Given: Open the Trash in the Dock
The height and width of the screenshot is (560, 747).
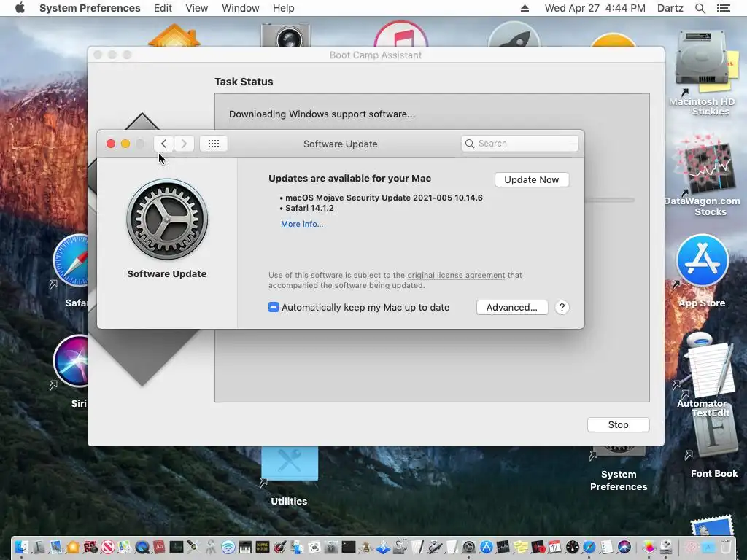Looking at the screenshot, I should tap(726, 547).
